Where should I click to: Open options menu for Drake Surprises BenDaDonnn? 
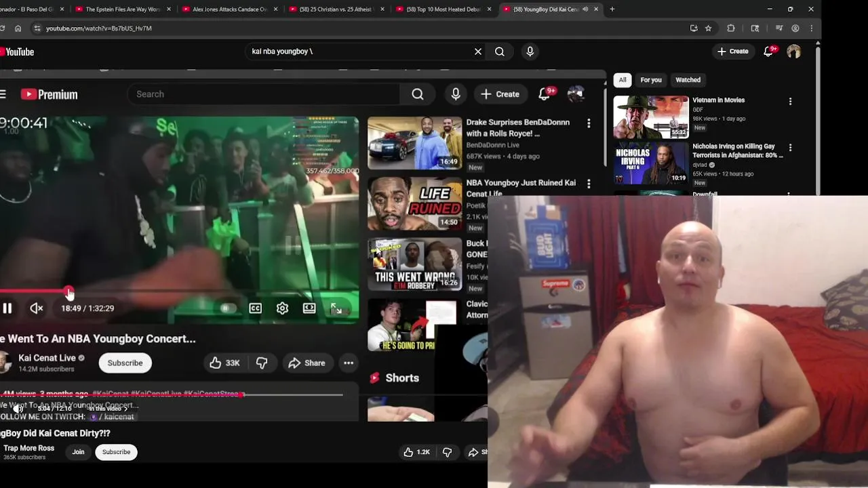[x=589, y=123]
